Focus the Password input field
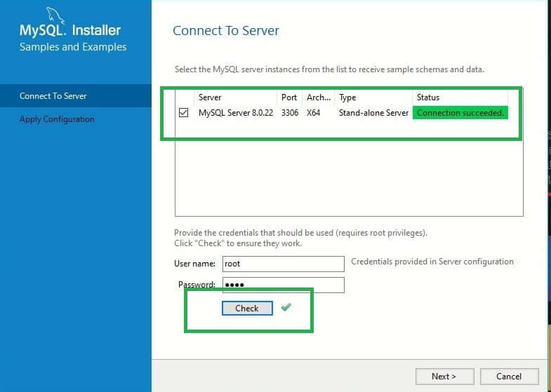Image resolution: width=551 pixels, height=392 pixels. [x=284, y=285]
